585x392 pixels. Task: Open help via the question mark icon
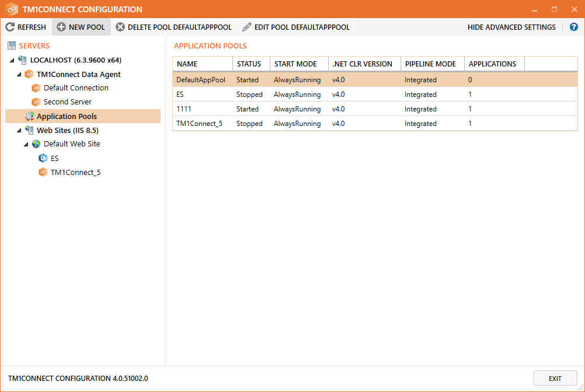click(x=574, y=27)
